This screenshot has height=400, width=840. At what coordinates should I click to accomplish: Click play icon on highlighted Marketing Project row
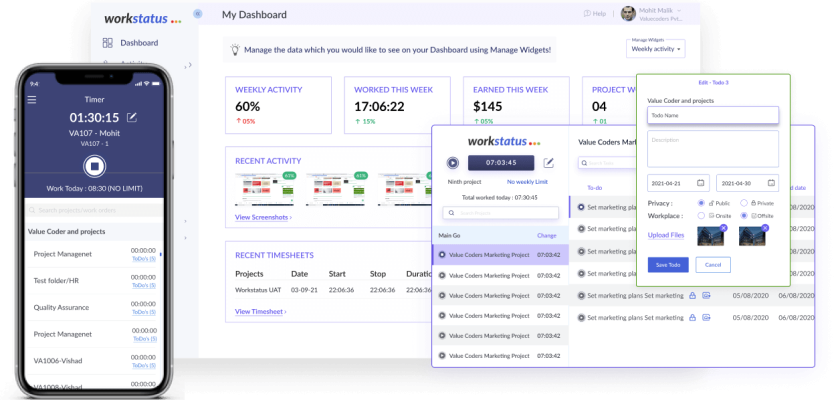[x=442, y=255]
